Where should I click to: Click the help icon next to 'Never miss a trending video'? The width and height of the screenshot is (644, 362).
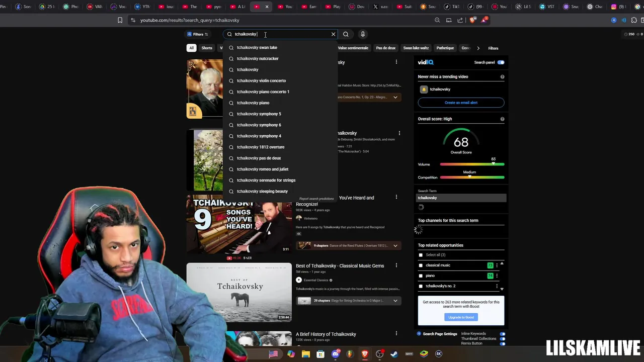click(x=502, y=77)
